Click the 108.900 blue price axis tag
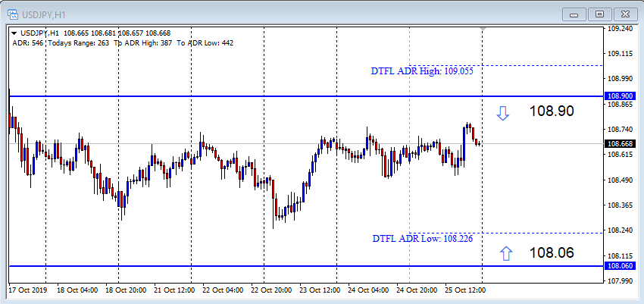 tap(621, 96)
